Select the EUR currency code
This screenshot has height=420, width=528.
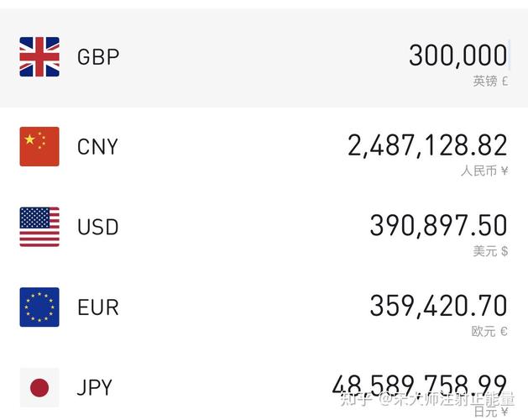tap(98, 307)
